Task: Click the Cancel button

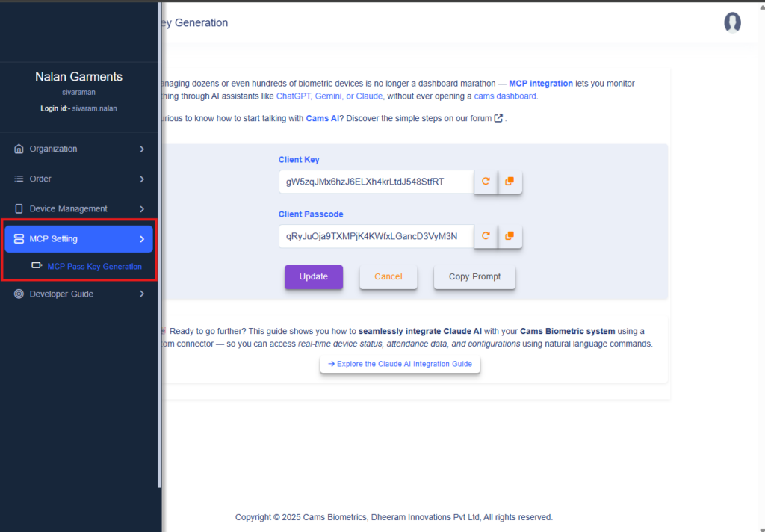Action: coord(388,277)
